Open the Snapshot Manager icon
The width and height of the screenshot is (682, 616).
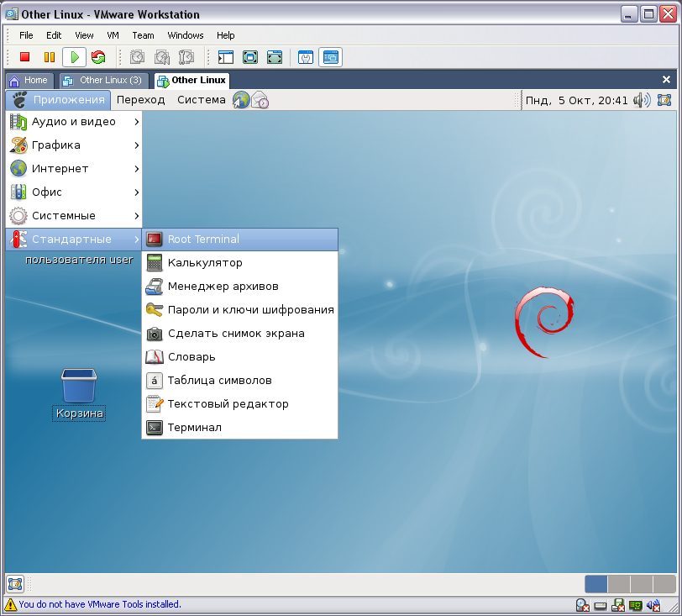point(186,57)
